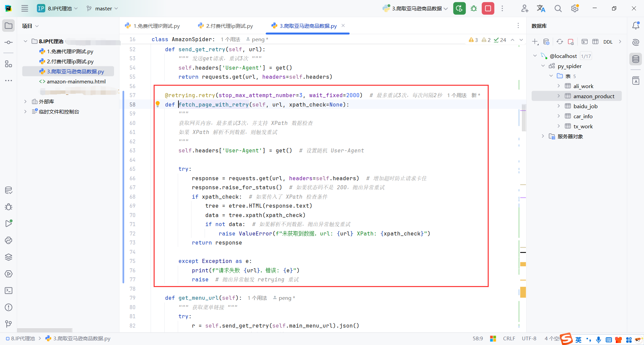This screenshot has height=345, width=644.
Task: Open run configuration dropdown 3.爬取亚马逊商品数据
Action: coord(415,8)
